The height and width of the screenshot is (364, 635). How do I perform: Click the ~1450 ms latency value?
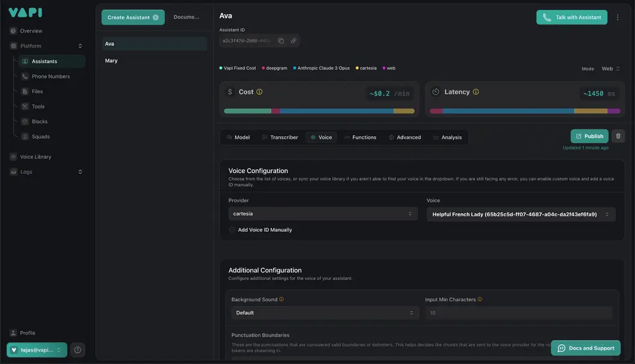600,94
